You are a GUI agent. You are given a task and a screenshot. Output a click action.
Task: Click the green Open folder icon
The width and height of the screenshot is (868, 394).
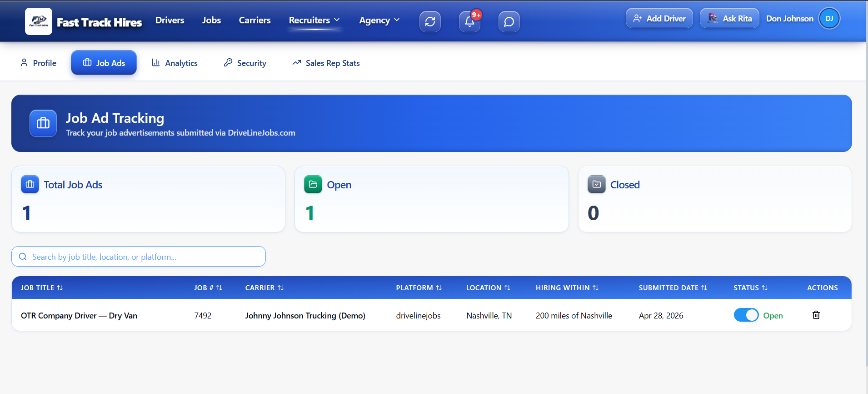tap(313, 184)
